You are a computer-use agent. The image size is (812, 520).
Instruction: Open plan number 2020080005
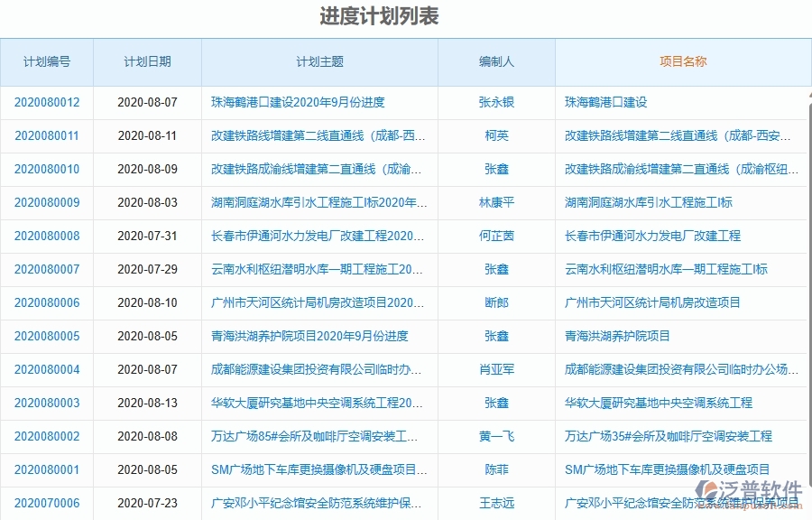click(x=47, y=337)
